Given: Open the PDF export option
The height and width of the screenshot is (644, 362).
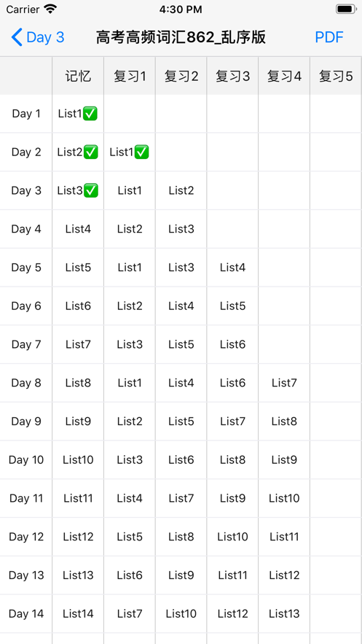Looking at the screenshot, I should point(328,37).
